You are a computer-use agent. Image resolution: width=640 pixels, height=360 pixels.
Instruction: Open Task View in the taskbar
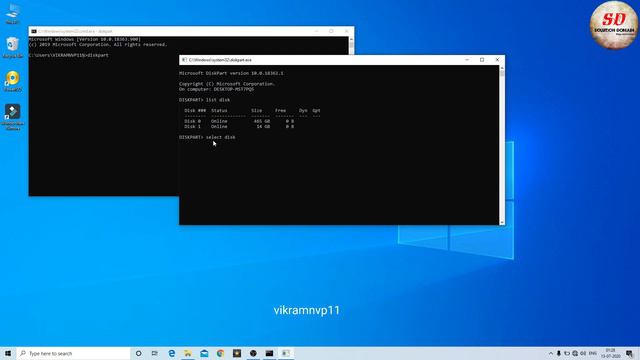[155, 353]
